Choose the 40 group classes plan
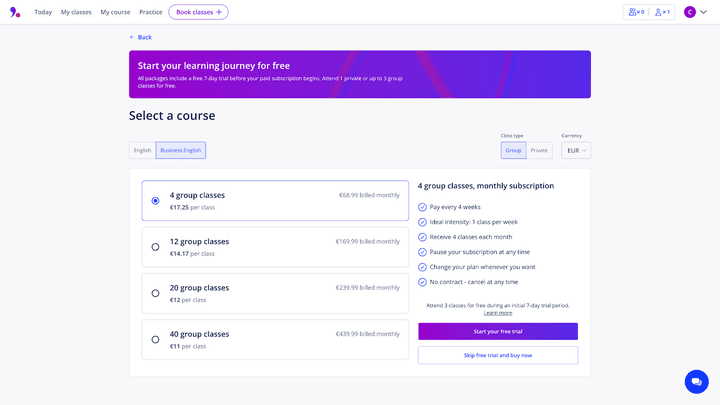This screenshot has height=405, width=720. (x=155, y=340)
